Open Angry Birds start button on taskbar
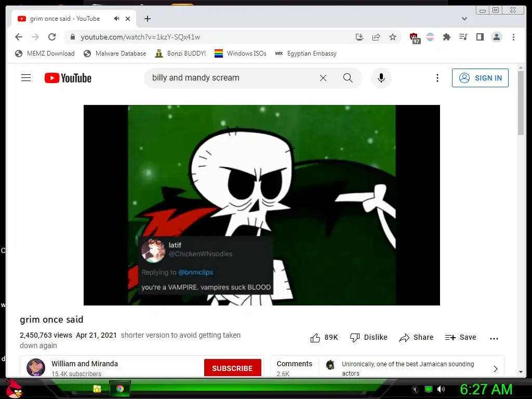 (14, 389)
